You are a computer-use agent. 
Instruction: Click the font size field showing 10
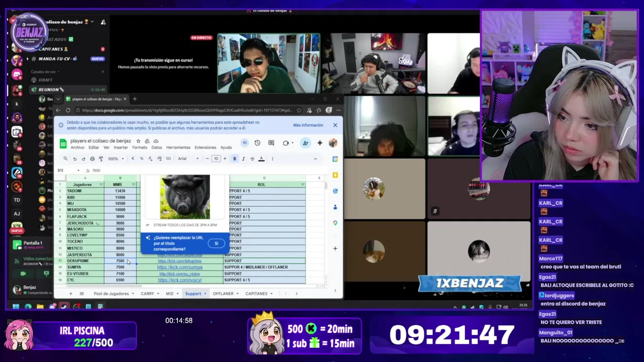point(216,159)
